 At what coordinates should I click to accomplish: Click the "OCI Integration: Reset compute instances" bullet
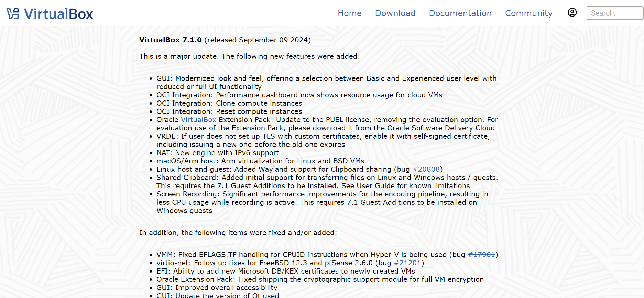tap(229, 111)
